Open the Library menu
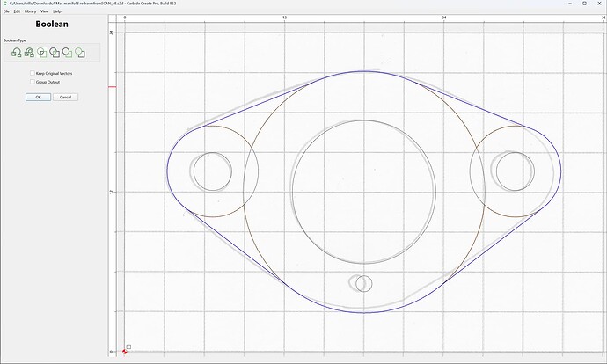This screenshot has width=607, height=364. tap(30, 11)
